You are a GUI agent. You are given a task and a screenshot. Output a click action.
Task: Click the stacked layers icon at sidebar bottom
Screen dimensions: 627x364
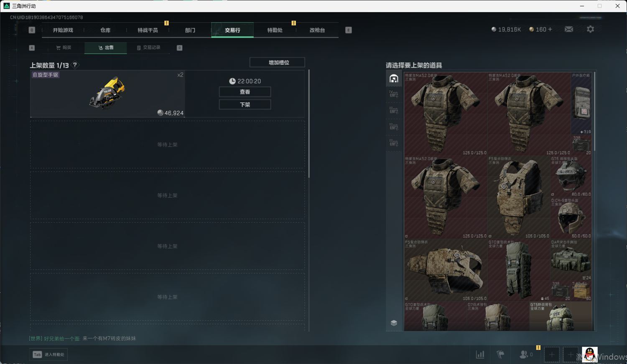coord(394,323)
